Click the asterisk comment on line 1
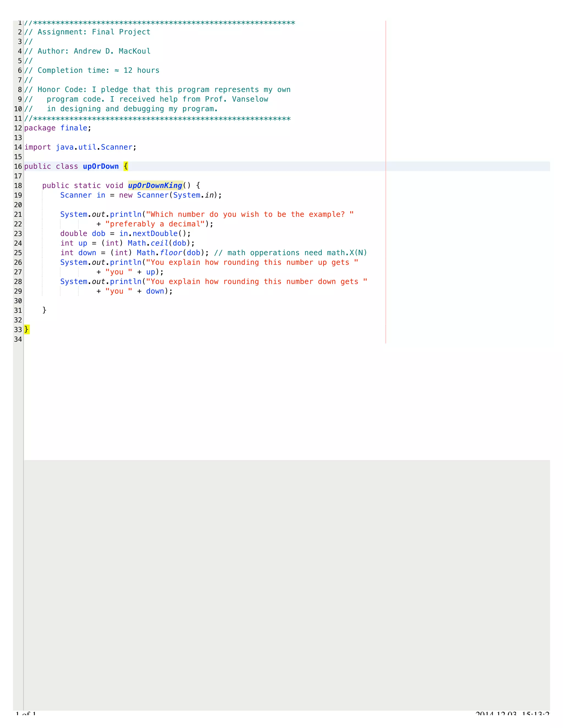This screenshot has height=728, width=563. [160, 23]
